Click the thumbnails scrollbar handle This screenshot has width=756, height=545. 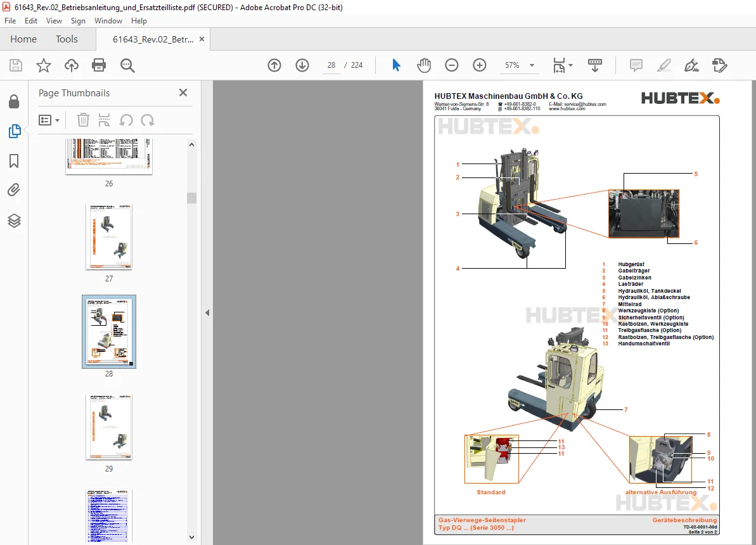click(191, 198)
